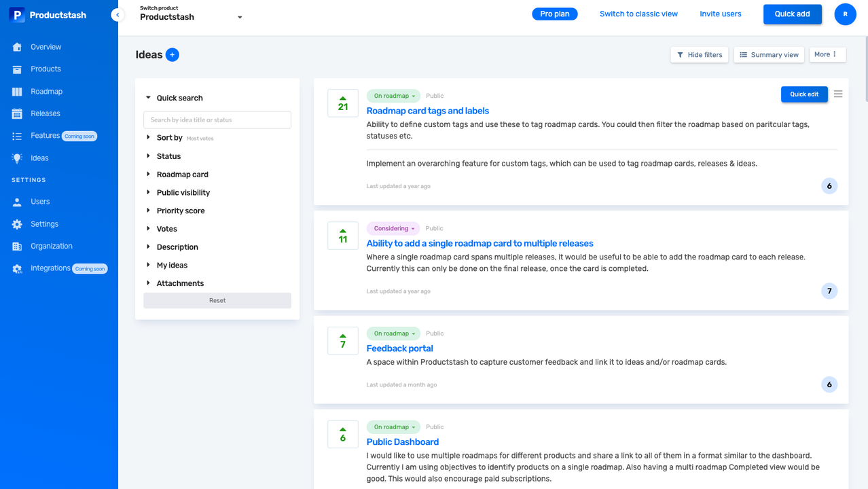Change the Considering status dropdown
The image size is (868, 489).
coord(393,229)
